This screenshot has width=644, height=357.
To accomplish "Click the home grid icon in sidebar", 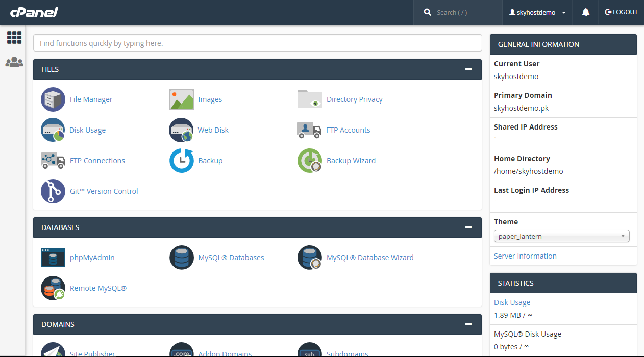I will click(x=14, y=37).
